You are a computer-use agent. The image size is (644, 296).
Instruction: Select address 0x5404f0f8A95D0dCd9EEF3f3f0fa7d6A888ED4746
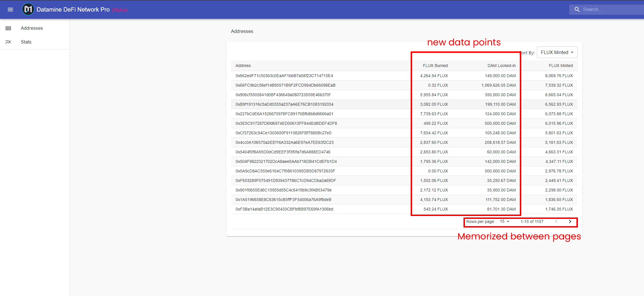click(283, 152)
